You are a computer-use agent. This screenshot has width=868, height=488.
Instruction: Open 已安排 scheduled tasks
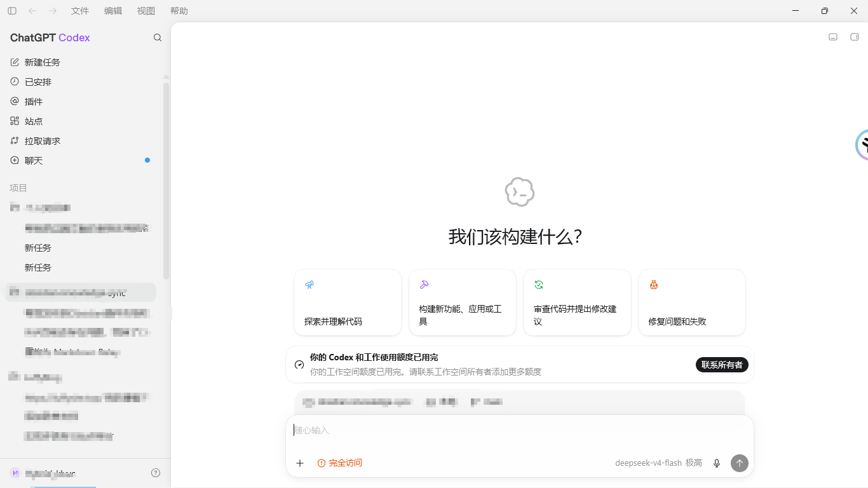tap(81, 82)
